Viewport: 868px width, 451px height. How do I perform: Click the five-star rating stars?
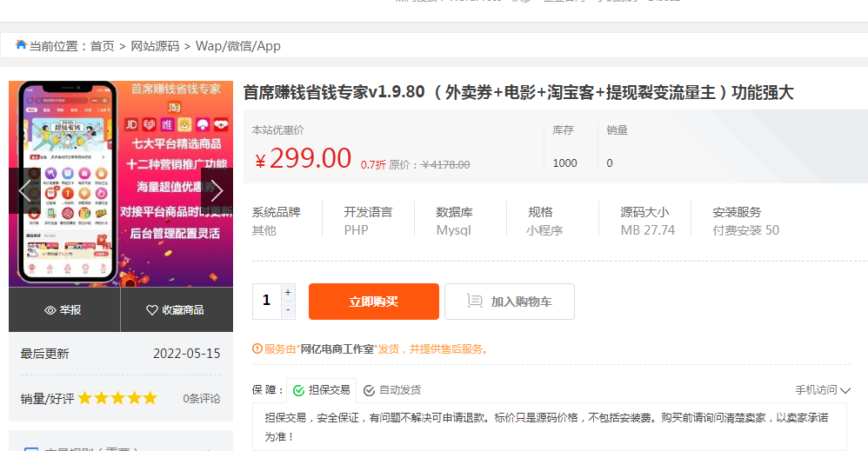tap(117, 398)
